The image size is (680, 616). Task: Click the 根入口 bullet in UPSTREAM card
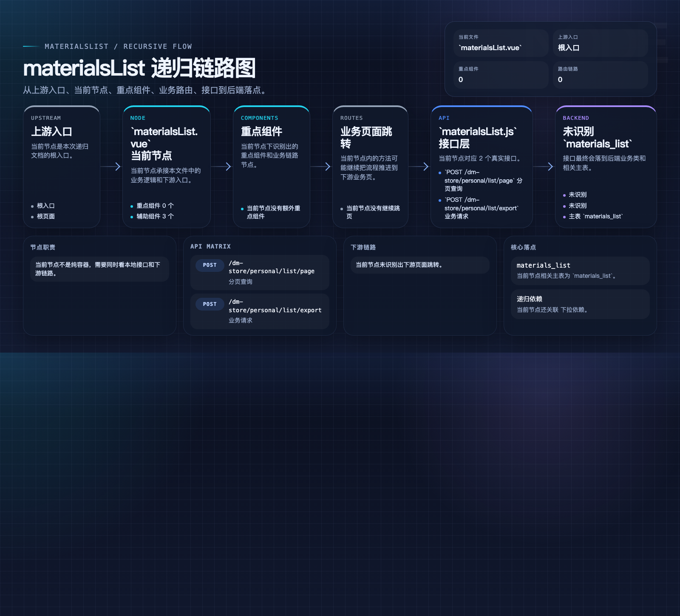(x=43, y=206)
